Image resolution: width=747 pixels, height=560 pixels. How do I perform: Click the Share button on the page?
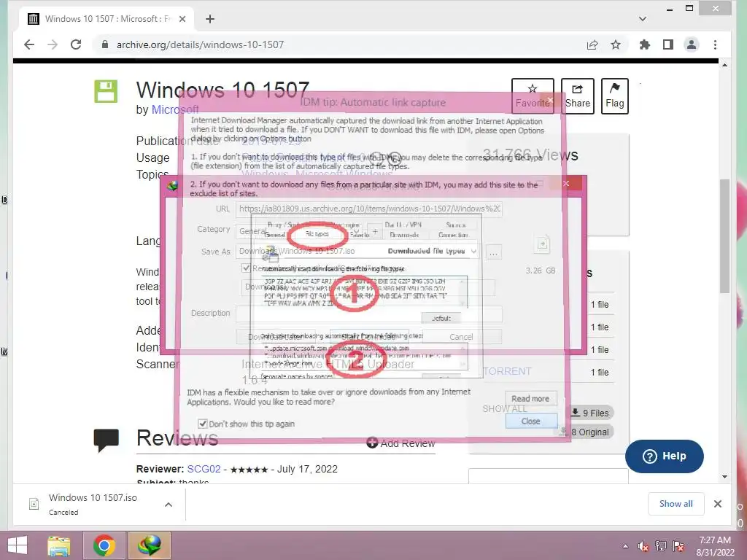click(x=578, y=96)
